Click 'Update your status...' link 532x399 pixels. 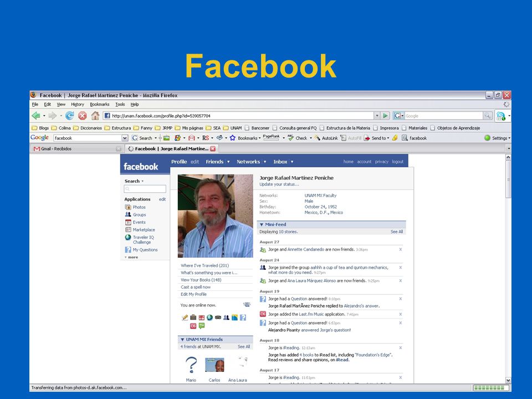(279, 184)
